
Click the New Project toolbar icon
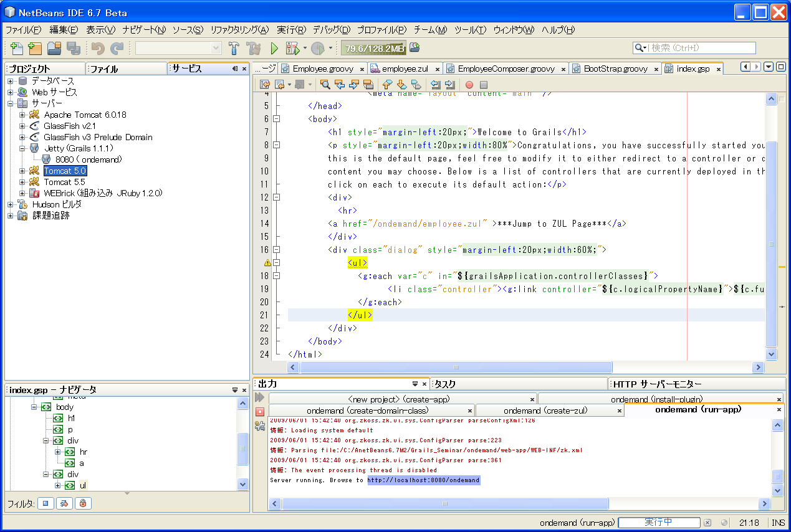35,48
